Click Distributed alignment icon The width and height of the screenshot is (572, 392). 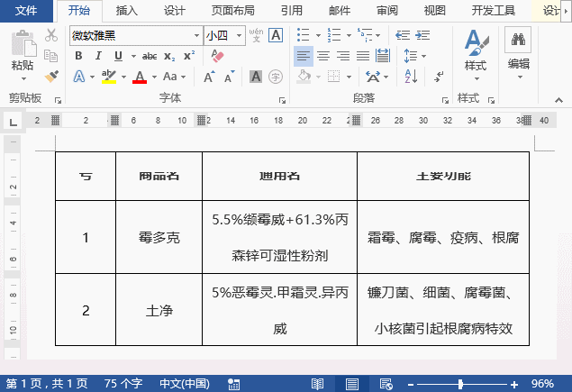pos(383,56)
